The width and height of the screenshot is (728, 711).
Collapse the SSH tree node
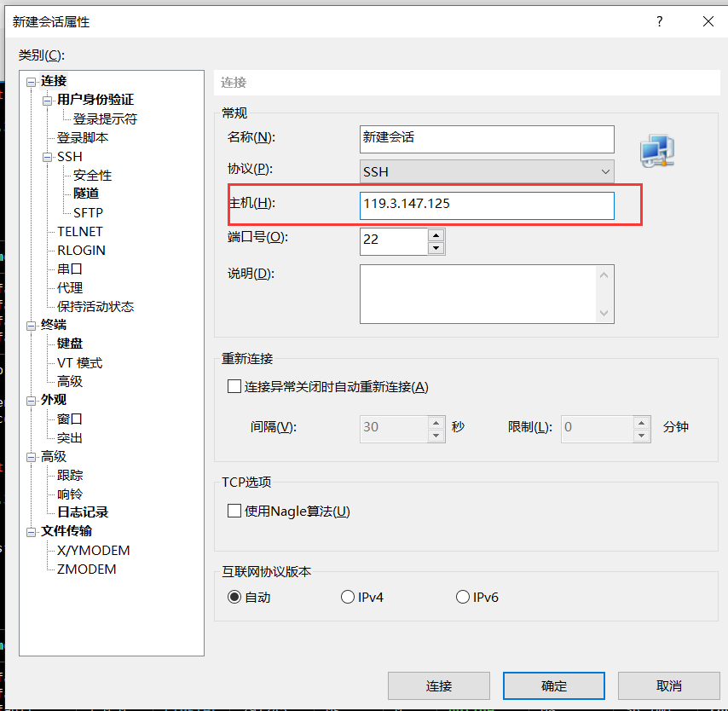click(47, 158)
